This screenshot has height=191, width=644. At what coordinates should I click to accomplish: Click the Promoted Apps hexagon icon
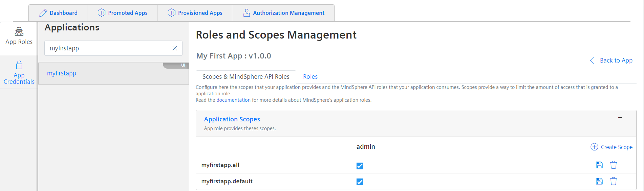102,13
